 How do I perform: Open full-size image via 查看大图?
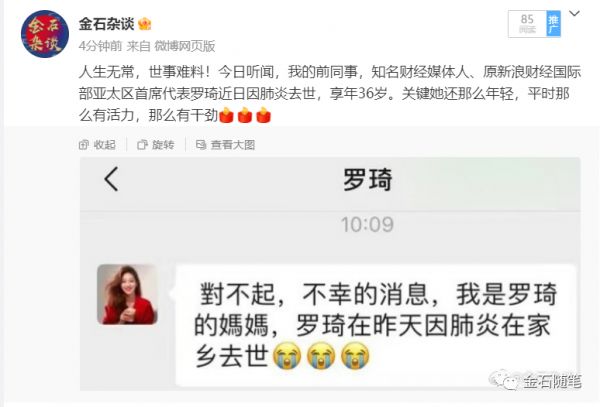pyautogui.click(x=225, y=145)
